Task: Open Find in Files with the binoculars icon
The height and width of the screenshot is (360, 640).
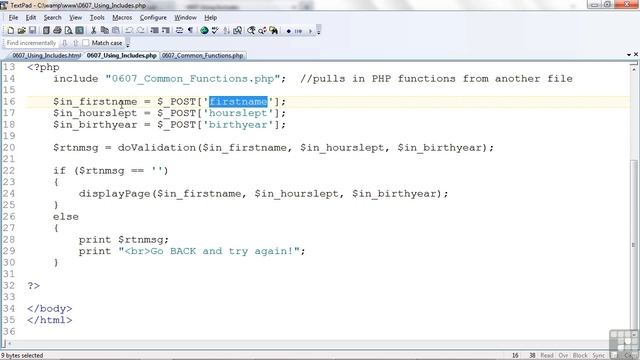Action: pyautogui.click(x=273, y=30)
